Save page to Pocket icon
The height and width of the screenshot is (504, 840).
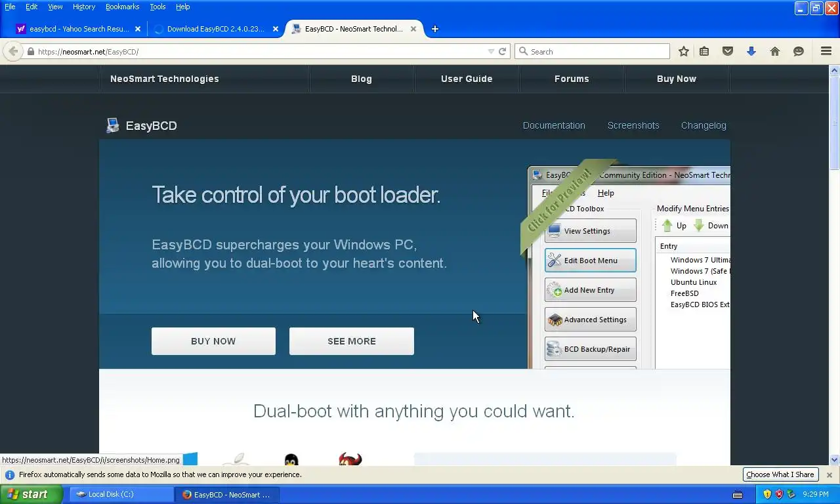click(728, 51)
